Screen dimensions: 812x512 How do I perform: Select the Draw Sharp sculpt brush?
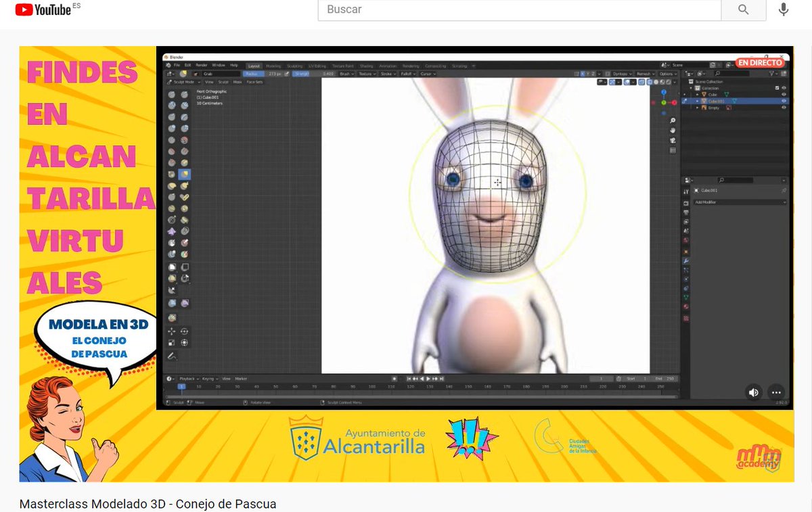[x=184, y=94]
